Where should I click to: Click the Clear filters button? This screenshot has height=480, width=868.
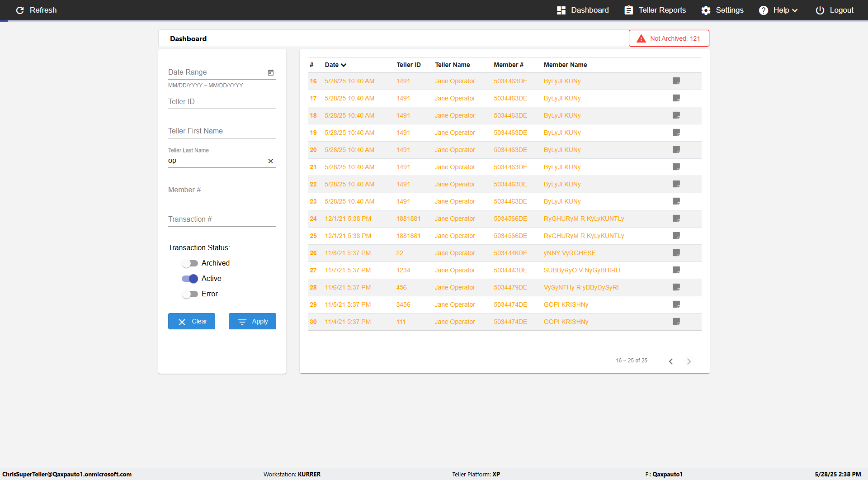pos(192,321)
